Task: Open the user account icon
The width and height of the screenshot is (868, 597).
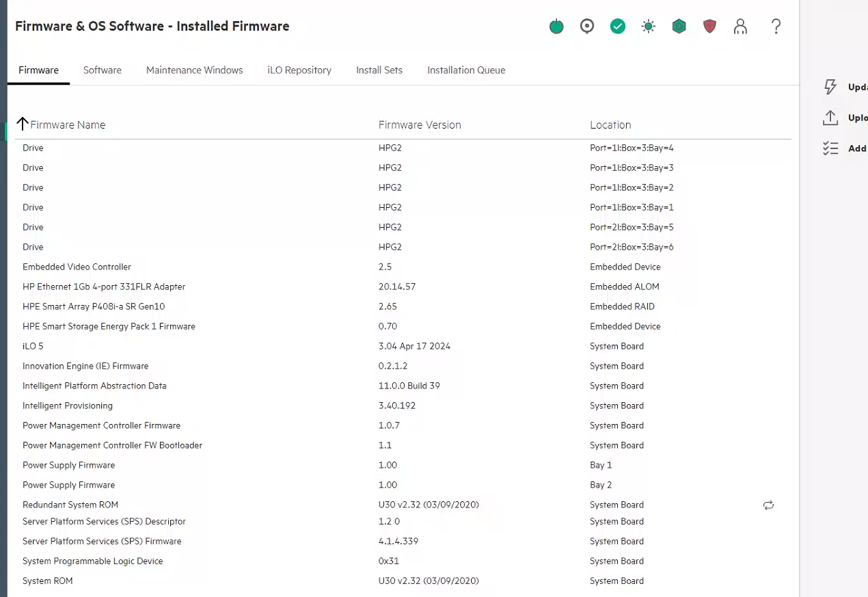Action: (740, 27)
